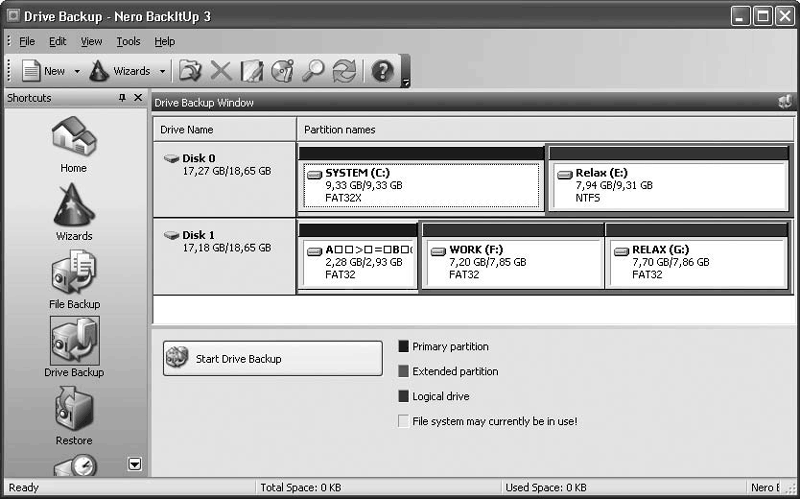Click the disc info toolbar icon
Image resolution: width=800 pixels, height=499 pixels.
282,71
